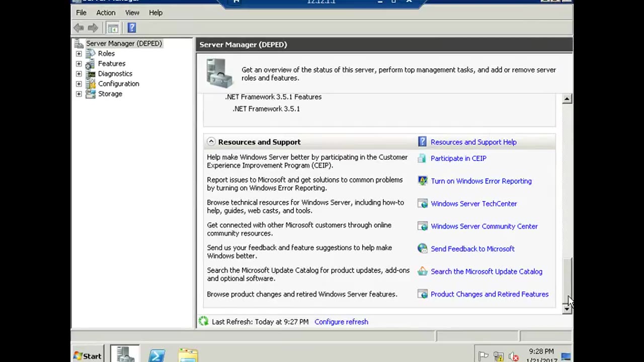The image size is (644, 362).
Task: Select Storage in the tree
Action: [x=110, y=94]
